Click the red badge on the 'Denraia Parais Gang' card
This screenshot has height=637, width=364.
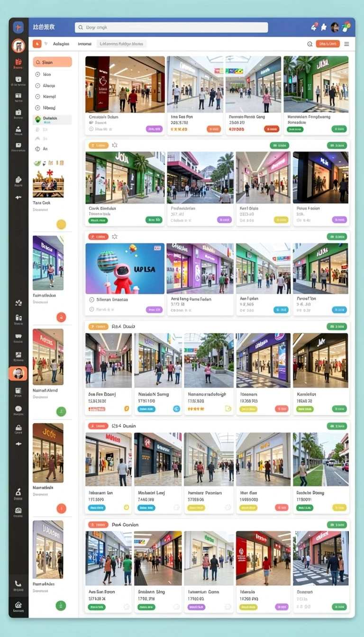point(272,128)
